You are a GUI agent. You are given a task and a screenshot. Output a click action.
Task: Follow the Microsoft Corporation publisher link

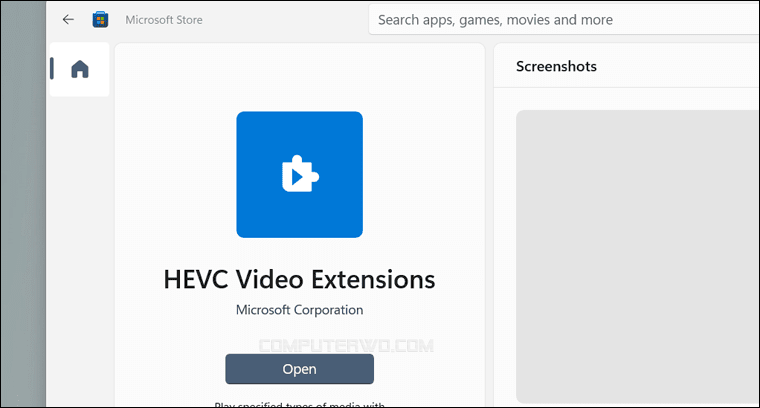(300, 310)
